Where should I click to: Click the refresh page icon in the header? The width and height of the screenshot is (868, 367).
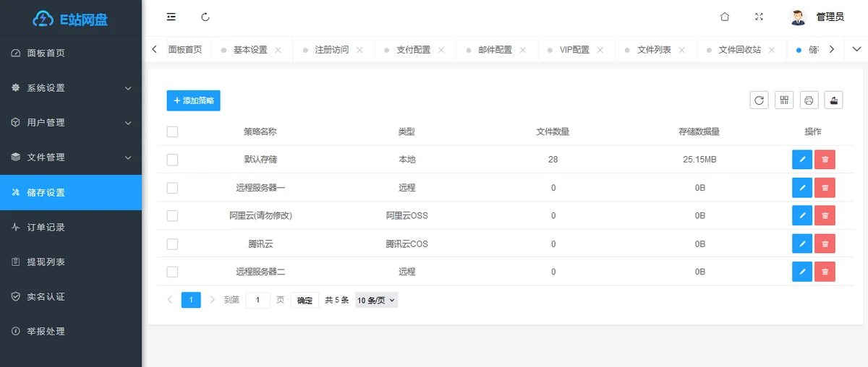tap(205, 17)
